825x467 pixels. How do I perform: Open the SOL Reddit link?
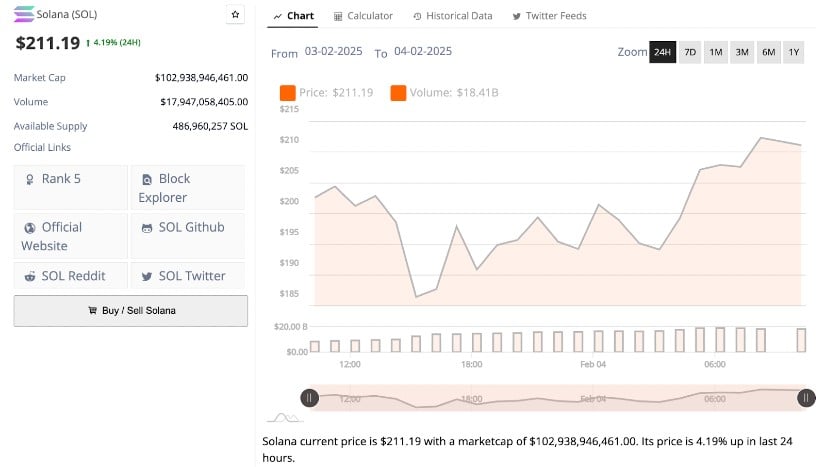click(71, 276)
